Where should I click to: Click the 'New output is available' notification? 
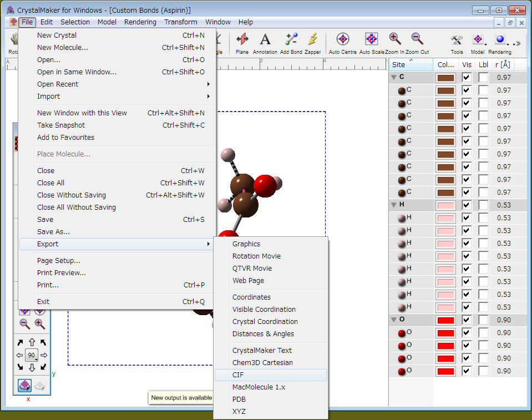pos(181,398)
